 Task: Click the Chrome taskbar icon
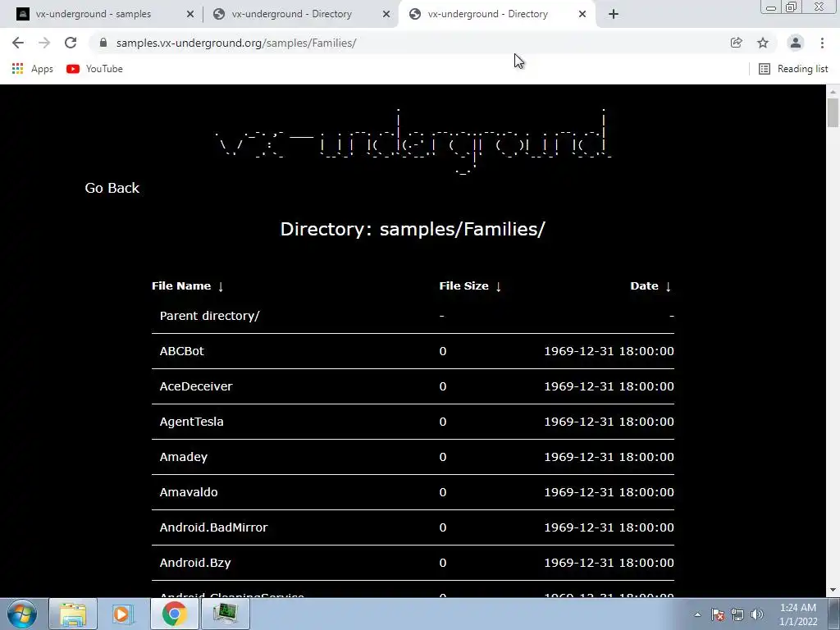click(x=174, y=614)
